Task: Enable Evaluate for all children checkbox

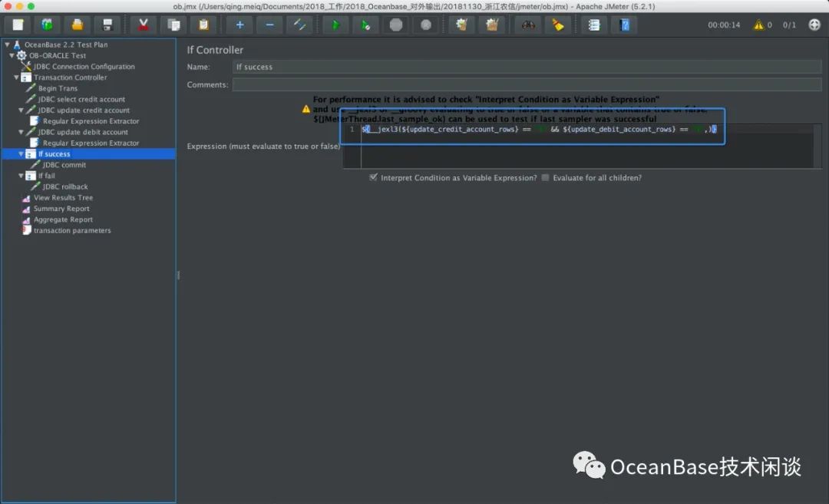Action: click(545, 178)
